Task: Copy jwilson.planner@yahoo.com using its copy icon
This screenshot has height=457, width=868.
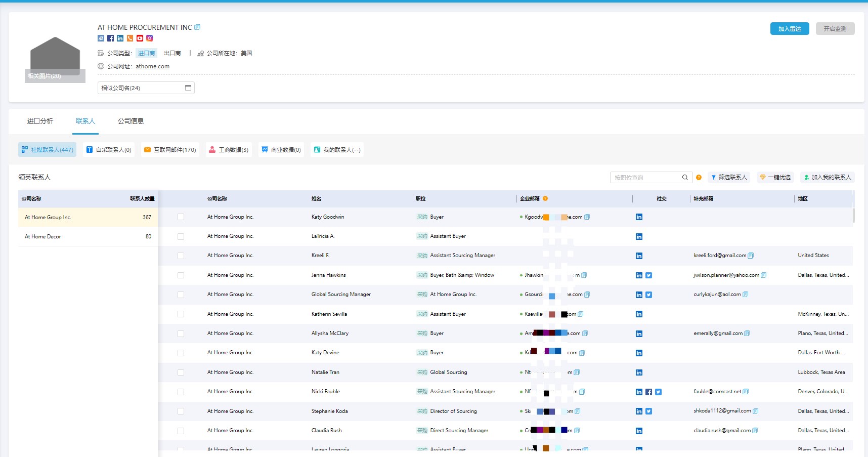Action: [x=763, y=275]
